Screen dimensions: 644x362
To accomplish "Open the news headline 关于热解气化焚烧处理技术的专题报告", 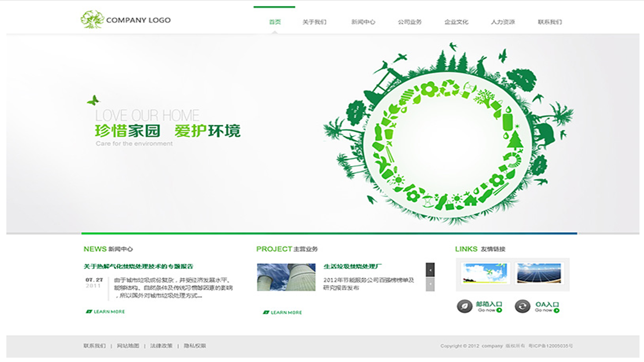I will (x=138, y=266).
